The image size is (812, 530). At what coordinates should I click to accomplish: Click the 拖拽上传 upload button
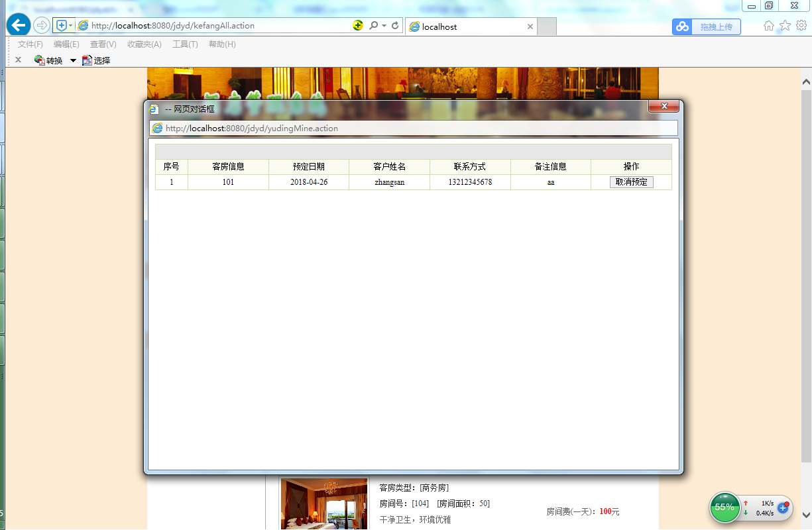pos(717,26)
